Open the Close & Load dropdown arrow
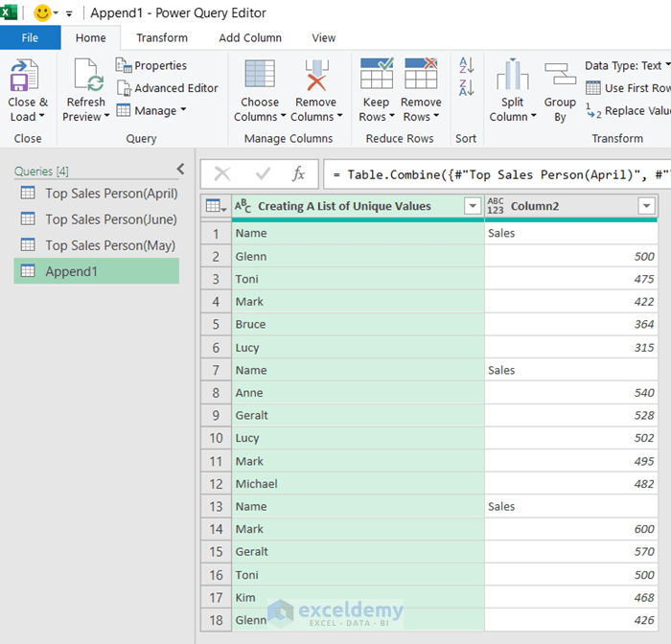Image resolution: width=671 pixels, height=644 pixels. coord(42,116)
